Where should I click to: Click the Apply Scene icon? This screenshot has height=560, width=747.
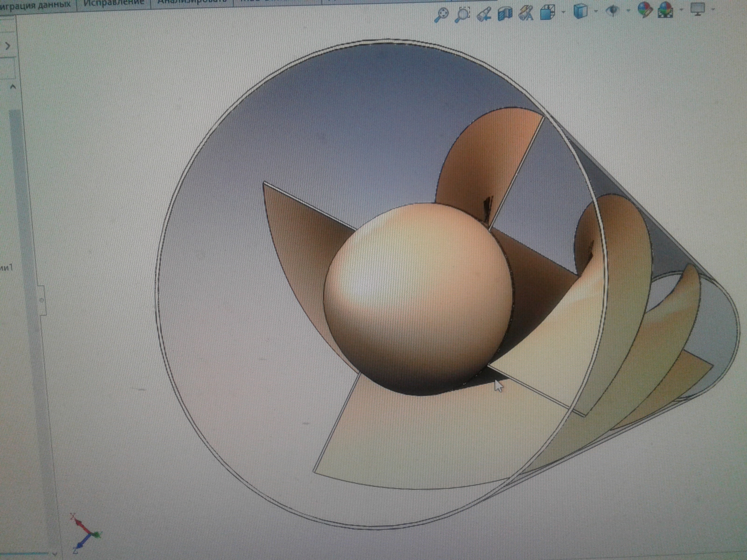point(665,9)
